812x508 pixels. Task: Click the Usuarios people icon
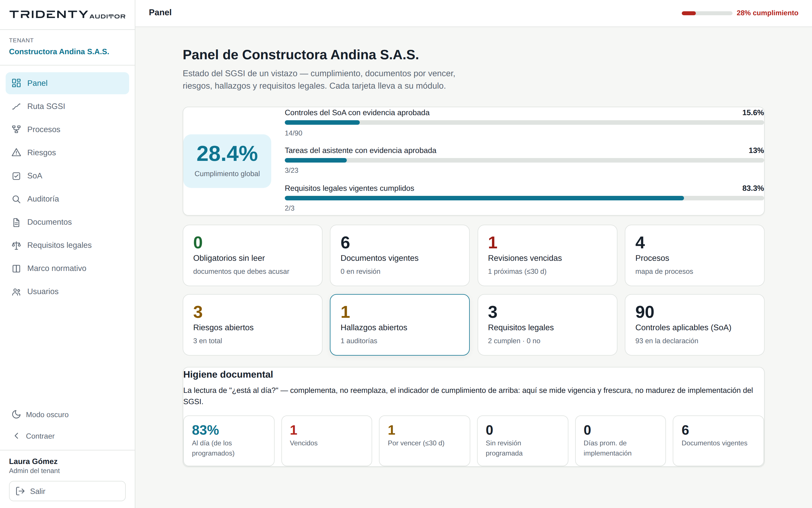point(16,292)
